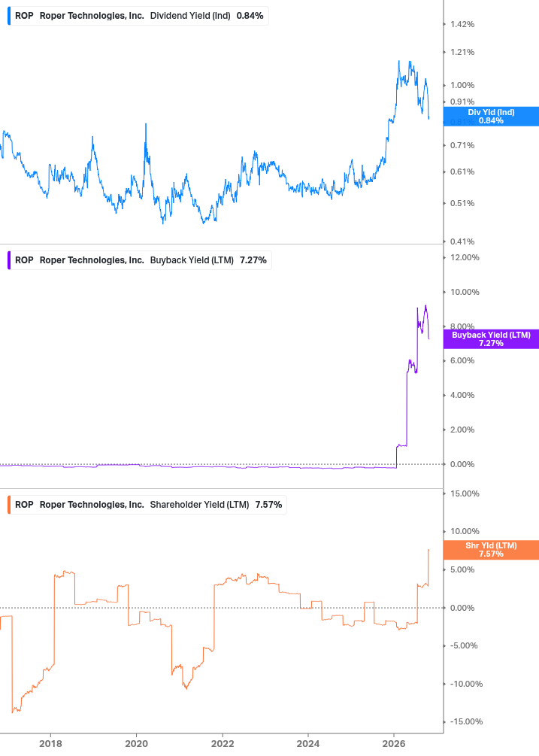Click the 7.27% value in Buyback Yield legend

pos(253,260)
